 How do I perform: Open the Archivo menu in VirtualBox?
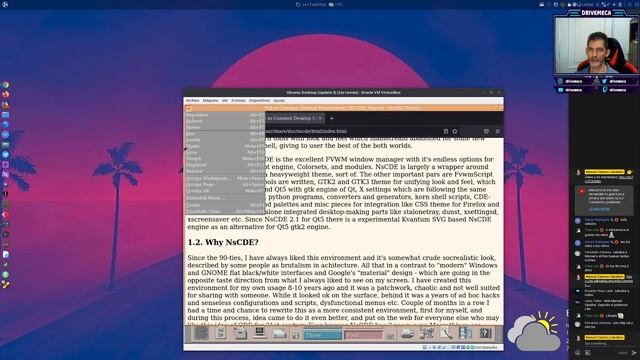coord(192,100)
